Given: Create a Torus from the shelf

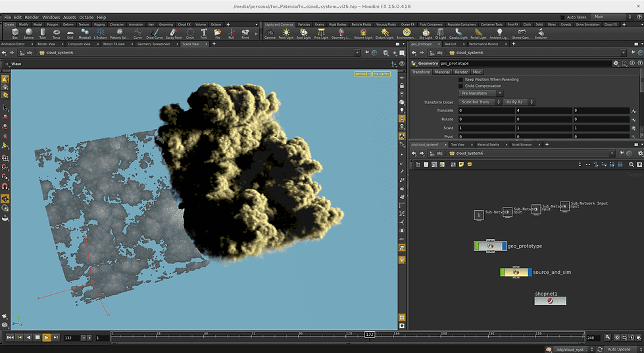Looking at the screenshot, I should (57, 34).
